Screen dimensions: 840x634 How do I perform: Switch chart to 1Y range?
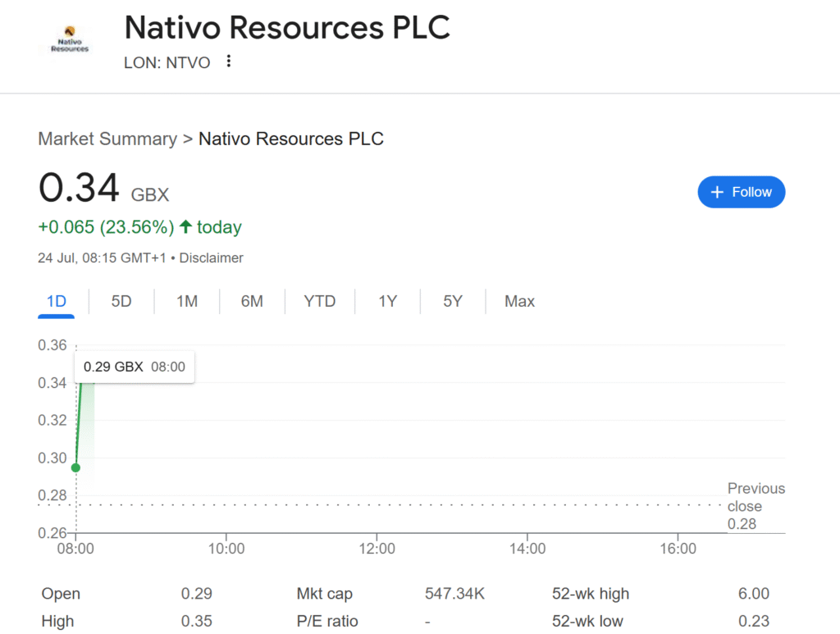point(387,301)
